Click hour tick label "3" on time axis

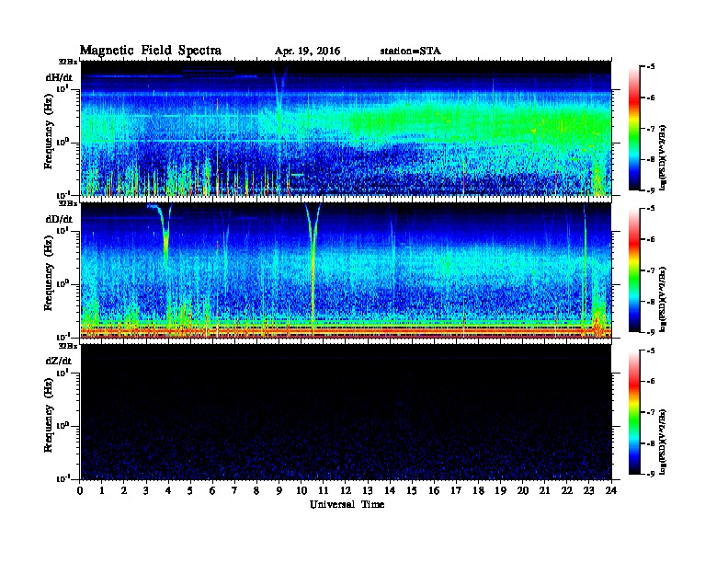146,490
